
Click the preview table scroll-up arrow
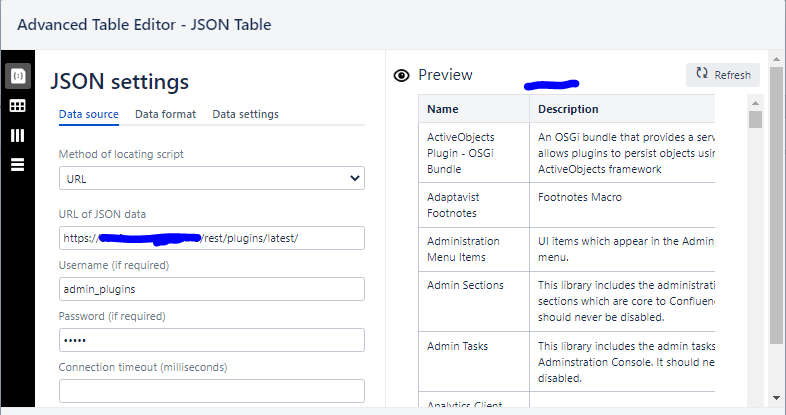click(755, 103)
